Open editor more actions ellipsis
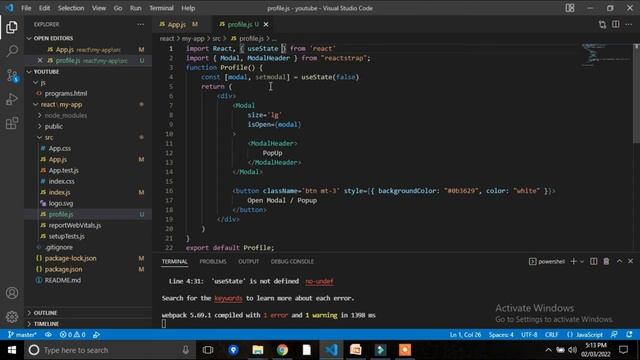The width and height of the screenshot is (640, 360). pyautogui.click(x=629, y=24)
